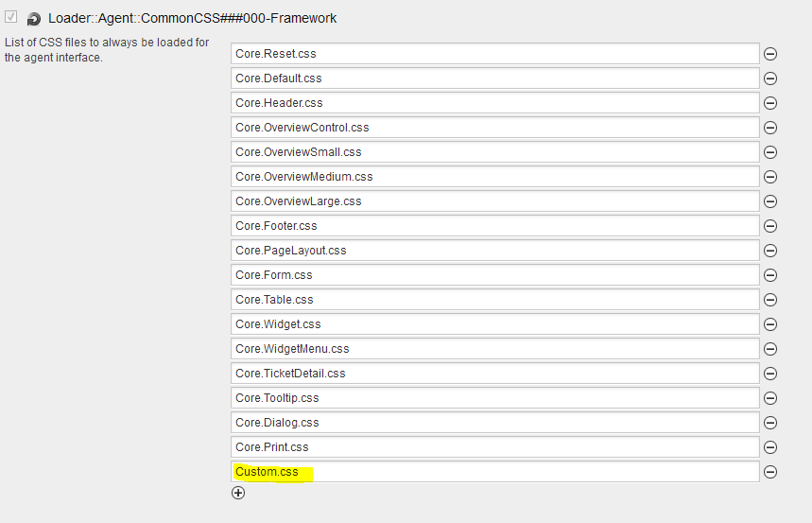Remove the Core.PageLayout.css entry

[x=770, y=251]
